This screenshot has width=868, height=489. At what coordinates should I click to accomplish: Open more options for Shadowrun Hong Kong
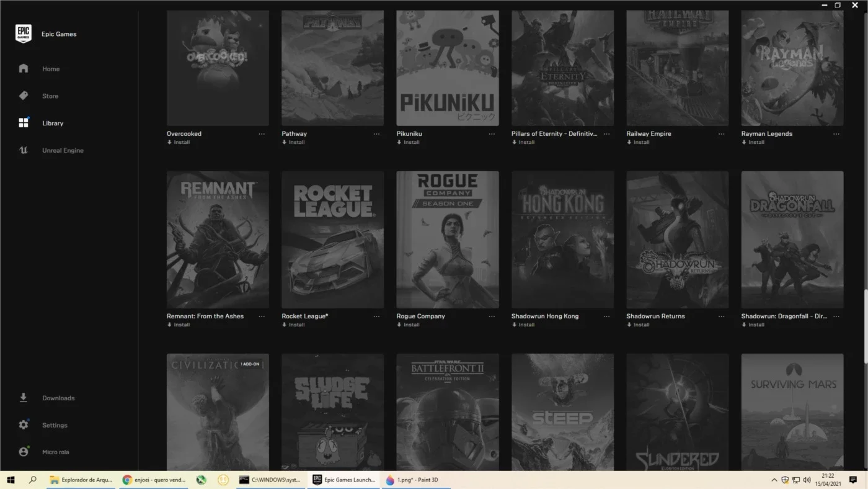click(x=606, y=316)
